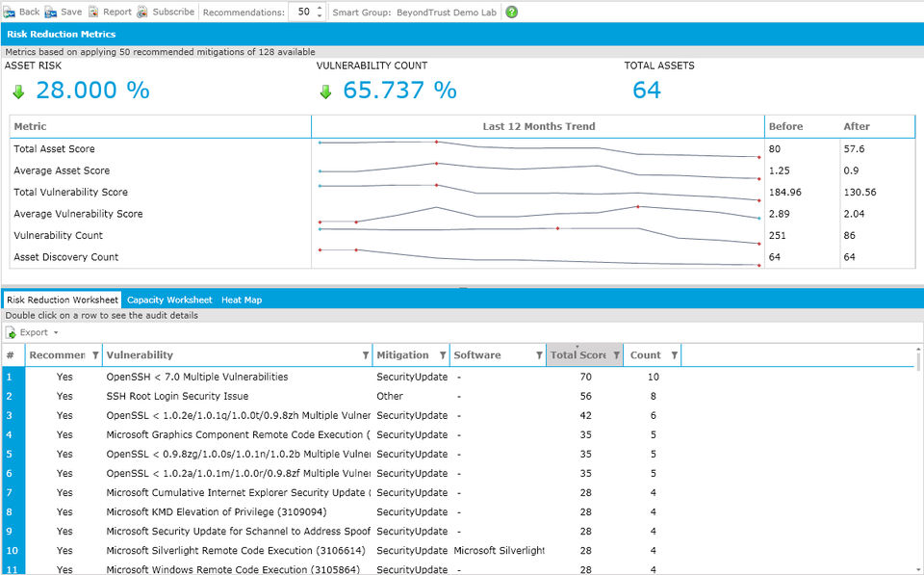Click the Recommendations number field
Screen dimensions: 924x575
click(303, 12)
